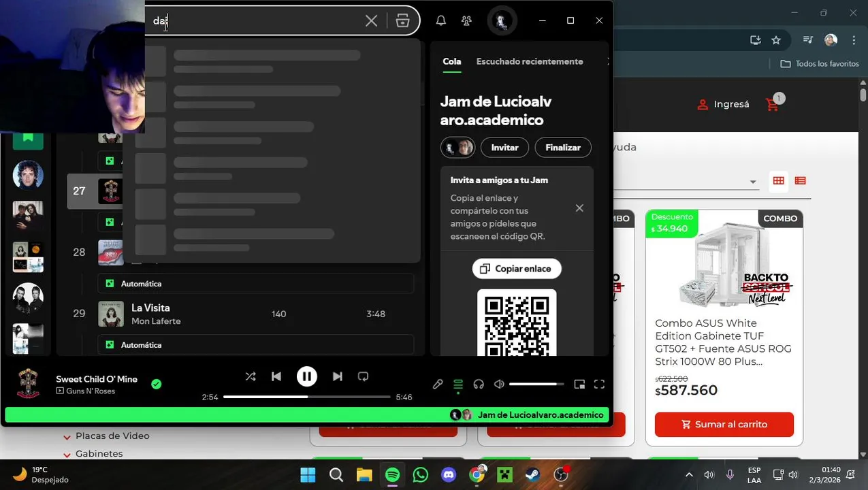Enter Spotify full screen mode
The height and width of the screenshot is (490, 868).
(x=599, y=385)
